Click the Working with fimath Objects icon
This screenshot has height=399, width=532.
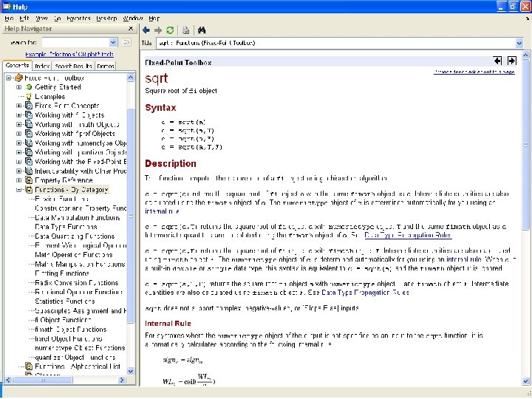point(29,125)
